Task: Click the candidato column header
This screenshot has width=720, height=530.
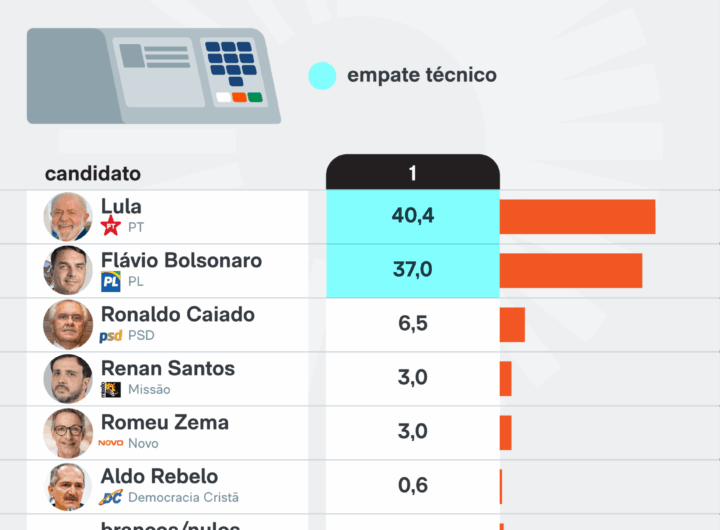Action: (x=93, y=174)
